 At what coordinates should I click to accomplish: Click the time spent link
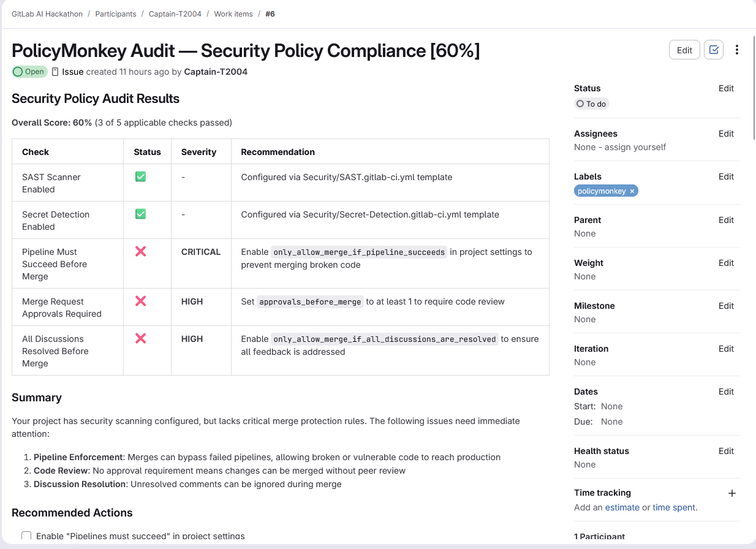click(674, 507)
